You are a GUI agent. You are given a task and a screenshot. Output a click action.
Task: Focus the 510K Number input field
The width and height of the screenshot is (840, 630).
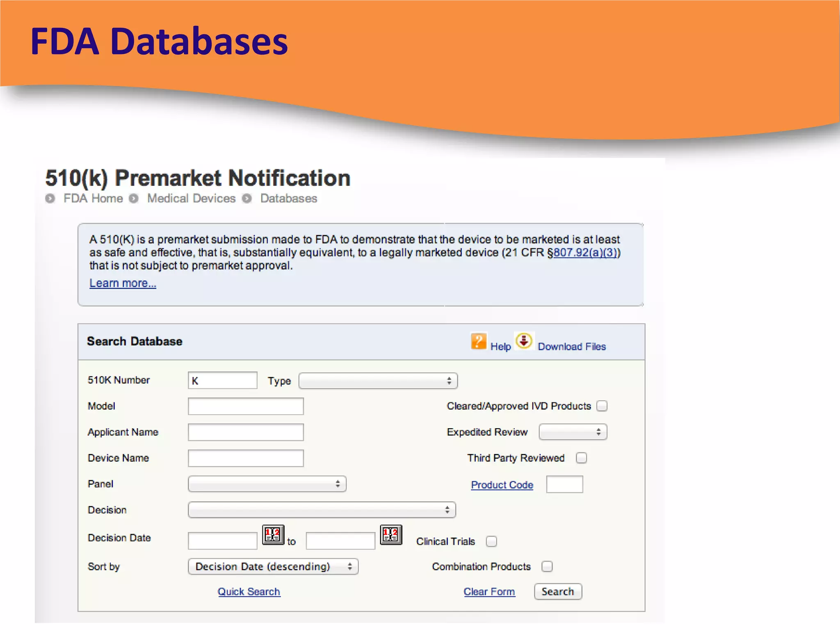pyautogui.click(x=223, y=381)
